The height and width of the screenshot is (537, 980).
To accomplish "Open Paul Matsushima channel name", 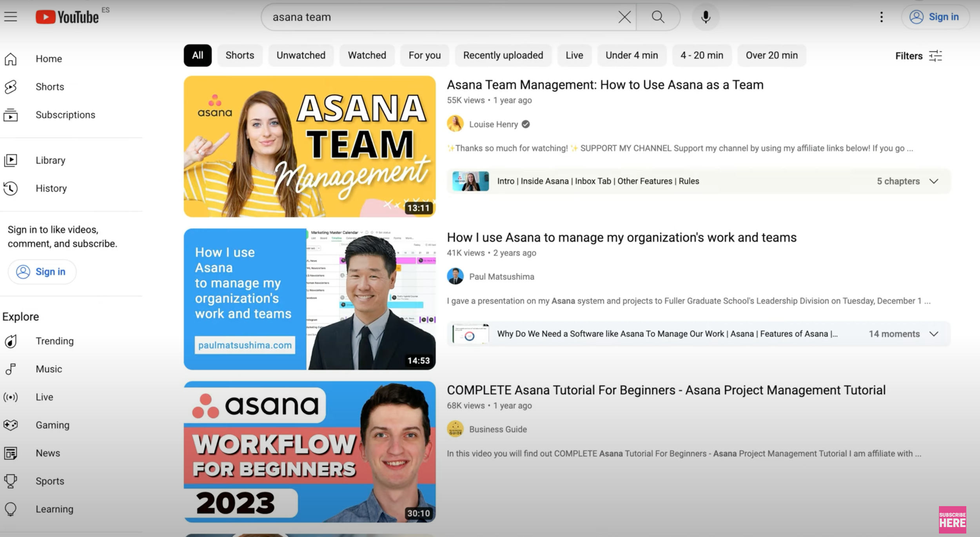I will pyautogui.click(x=501, y=277).
